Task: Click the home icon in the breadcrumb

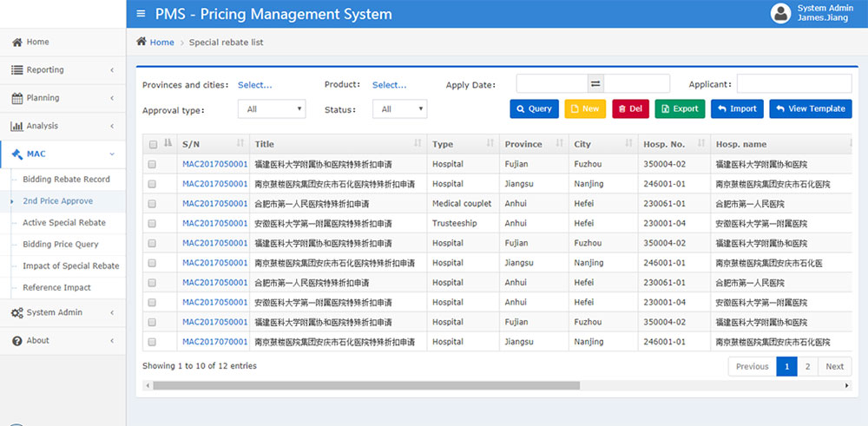Action: pyautogui.click(x=141, y=42)
